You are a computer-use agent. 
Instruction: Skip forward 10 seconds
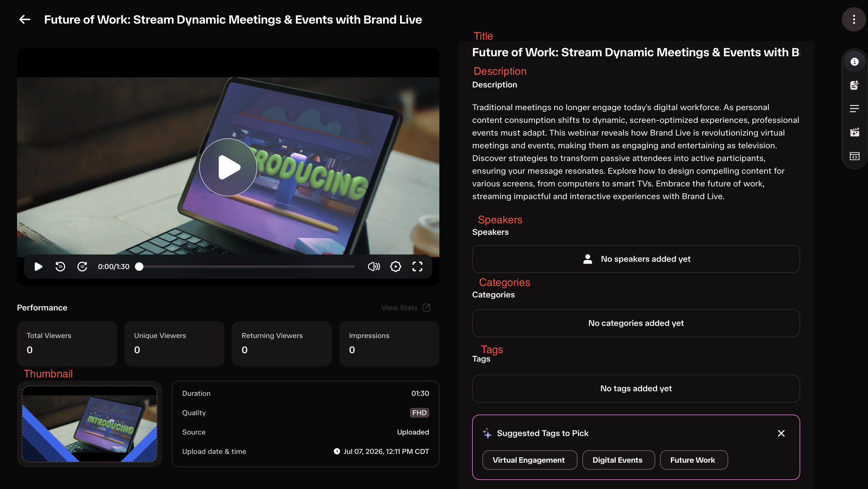pyautogui.click(x=82, y=267)
